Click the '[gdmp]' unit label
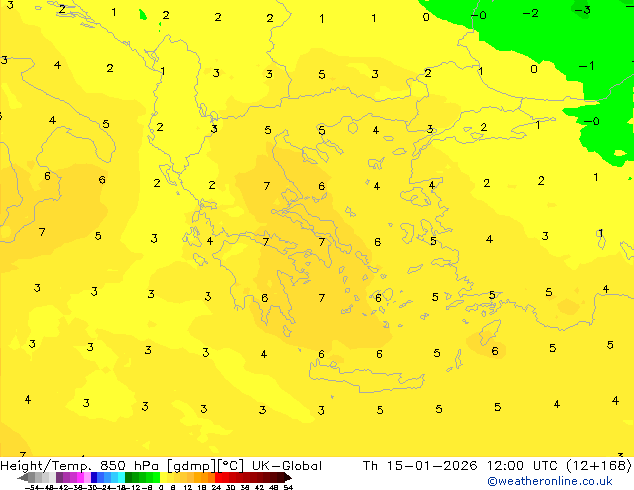The height and width of the screenshot is (490, 634). [192, 466]
